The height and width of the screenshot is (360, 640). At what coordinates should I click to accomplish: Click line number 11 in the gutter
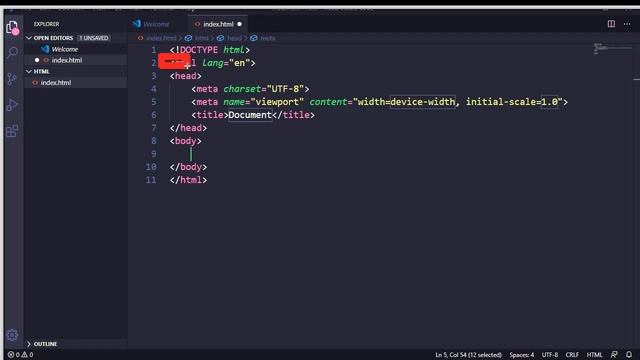[151, 180]
